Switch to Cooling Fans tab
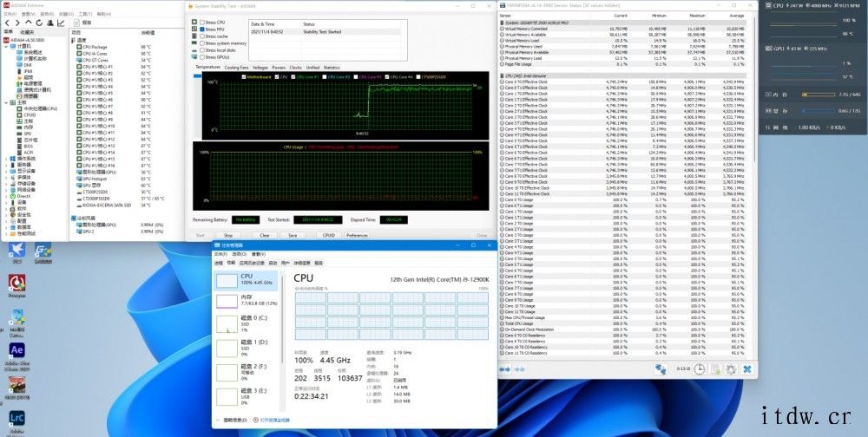The width and height of the screenshot is (868, 437). point(236,68)
